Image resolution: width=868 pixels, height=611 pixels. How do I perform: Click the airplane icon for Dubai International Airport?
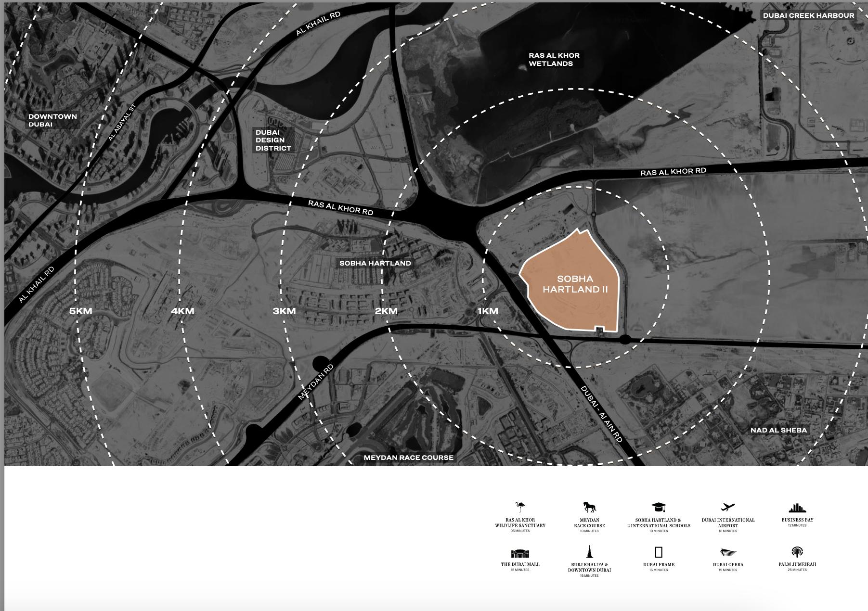click(728, 507)
